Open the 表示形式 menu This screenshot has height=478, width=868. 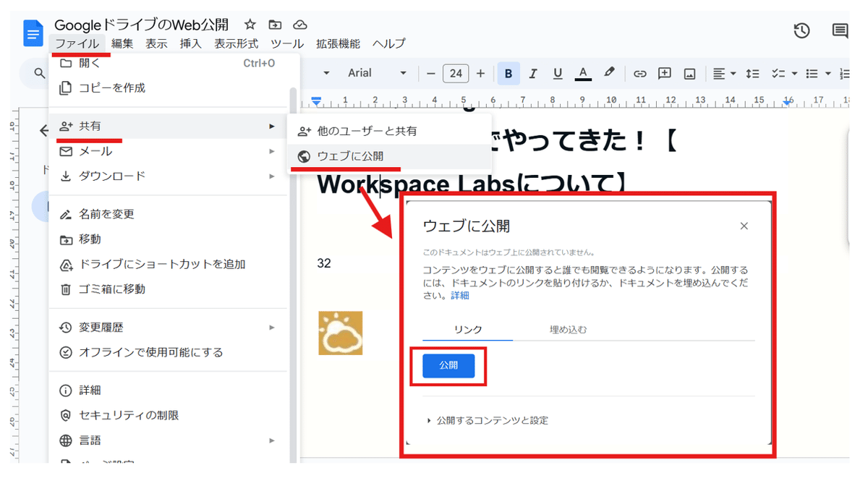236,43
